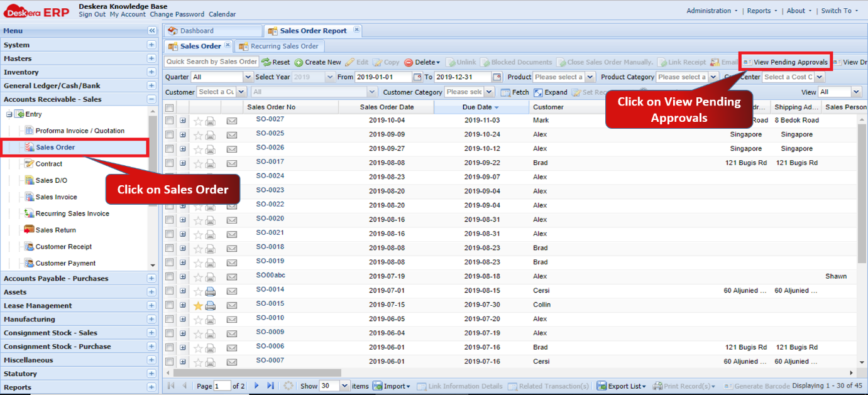868x395 pixels.
Task: Close the Sales Order Report tab
Action: pos(356,29)
